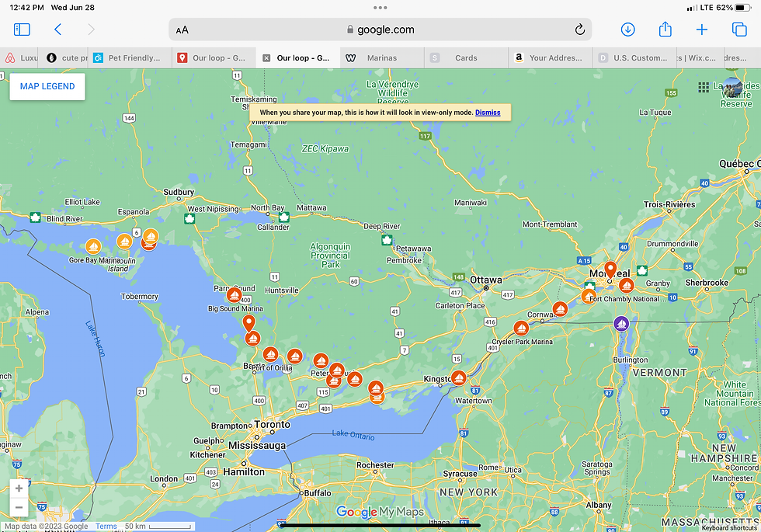Select the maple leaf icon near Blind River

pyautogui.click(x=35, y=217)
